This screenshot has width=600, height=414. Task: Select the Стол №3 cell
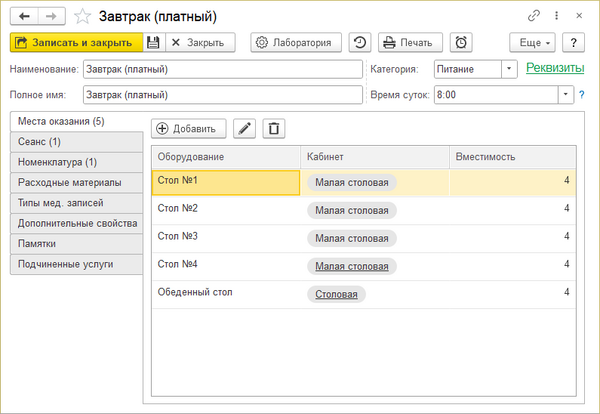[226, 238]
